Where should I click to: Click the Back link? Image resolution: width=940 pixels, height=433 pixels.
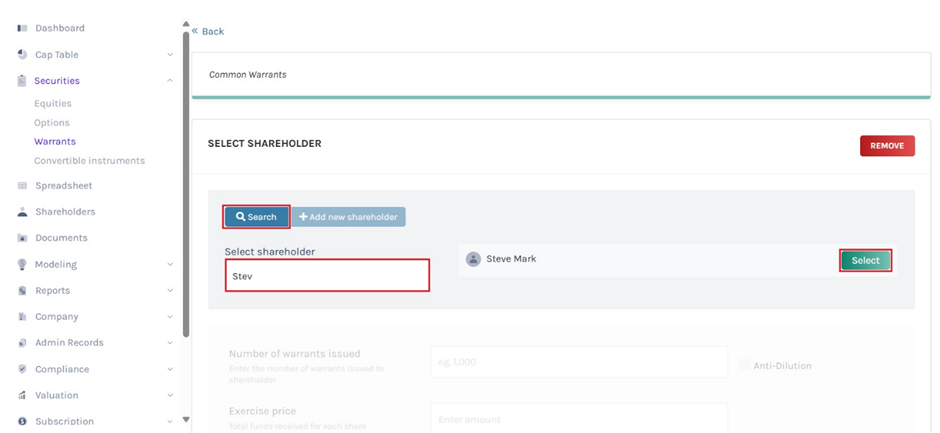[x=208, y=31]
